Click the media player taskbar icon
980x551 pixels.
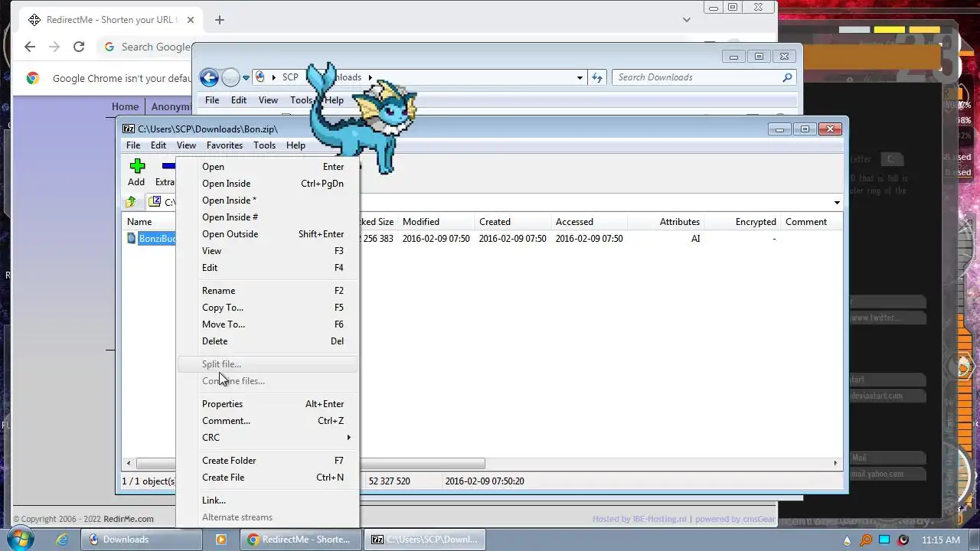(220, 540)
